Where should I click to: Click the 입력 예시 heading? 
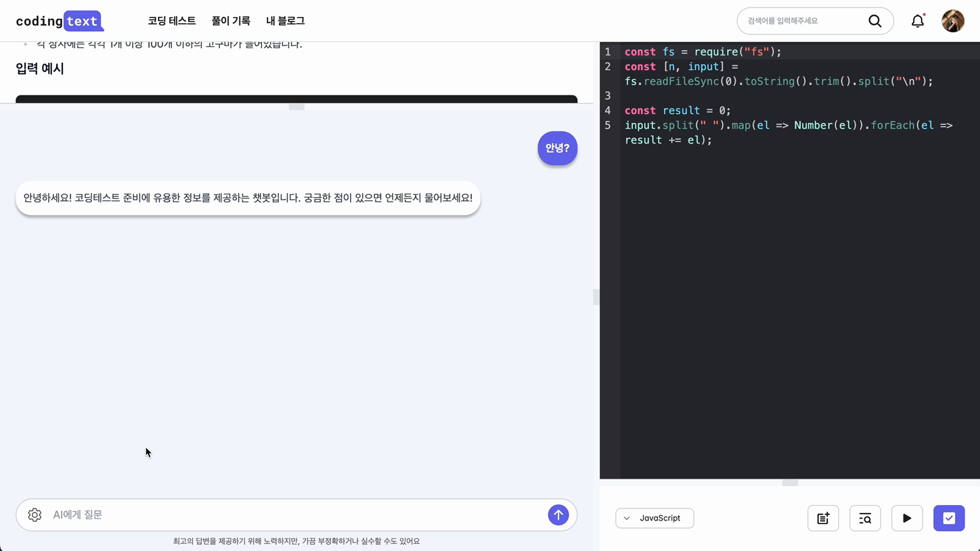click(40, 68)
